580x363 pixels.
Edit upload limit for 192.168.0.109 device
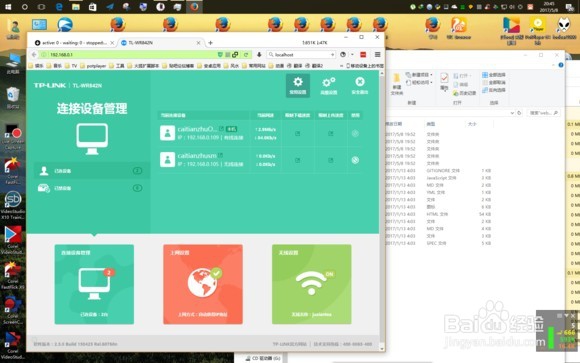click(330, 134)
